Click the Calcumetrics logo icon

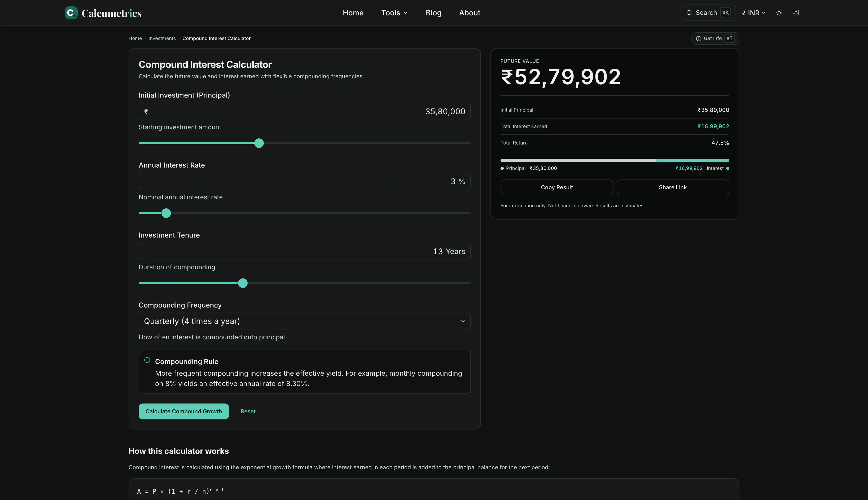pyautogui.click(x=71, y=13)
